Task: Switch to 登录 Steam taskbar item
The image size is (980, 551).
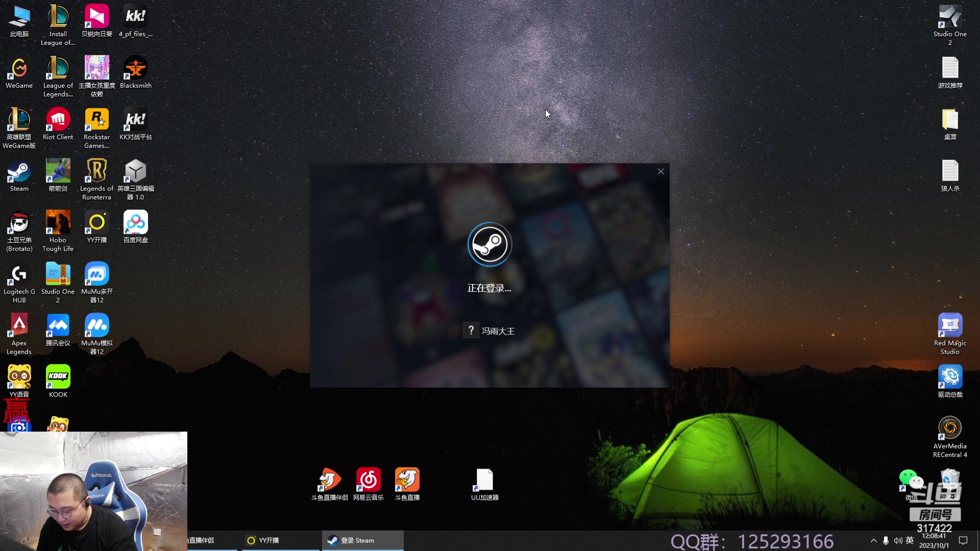Action: tap(362, 540)
